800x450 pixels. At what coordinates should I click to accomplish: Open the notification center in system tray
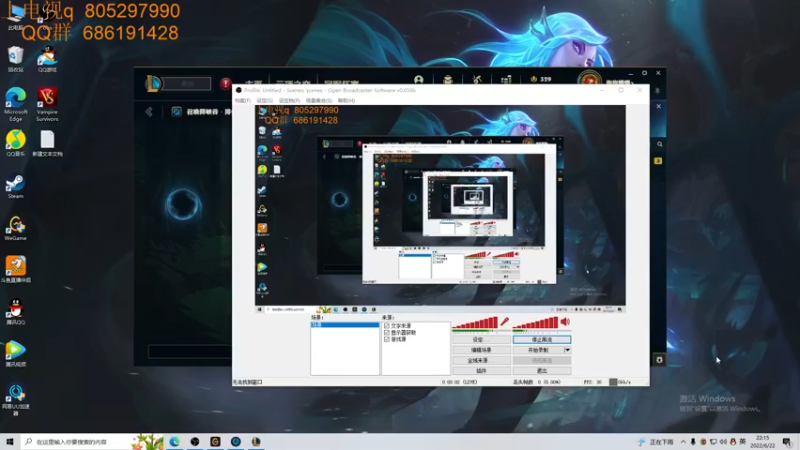[x=787, y=442]
